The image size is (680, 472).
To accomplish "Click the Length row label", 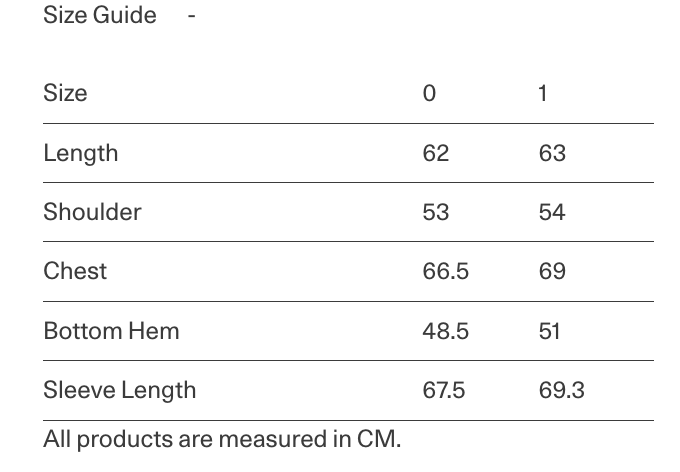I will 81,153.
